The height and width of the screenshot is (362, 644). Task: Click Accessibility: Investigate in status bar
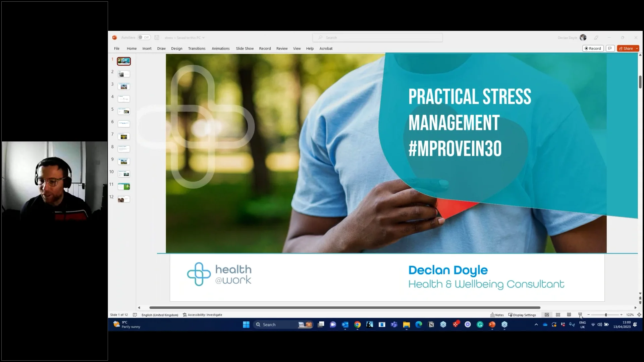(203, 315)
